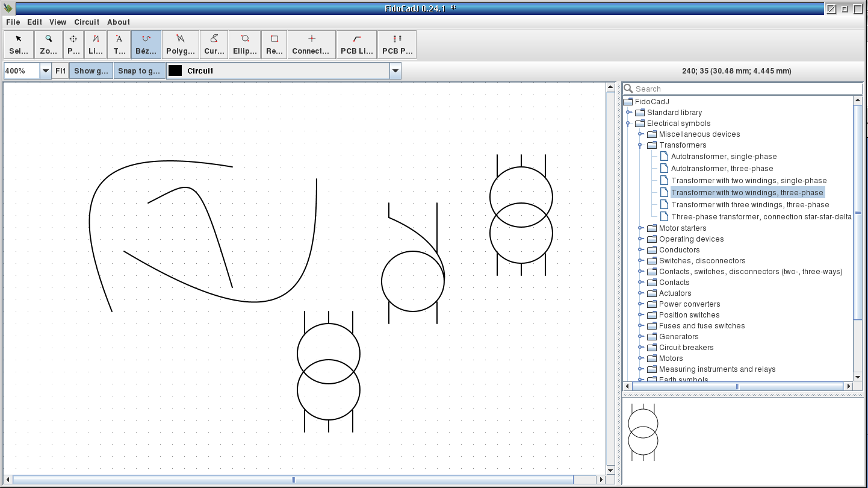Image resolution: width=868 pixels, height=488 pixels.
Task: Choose the Line drawing tool
Action: point(96,45)
